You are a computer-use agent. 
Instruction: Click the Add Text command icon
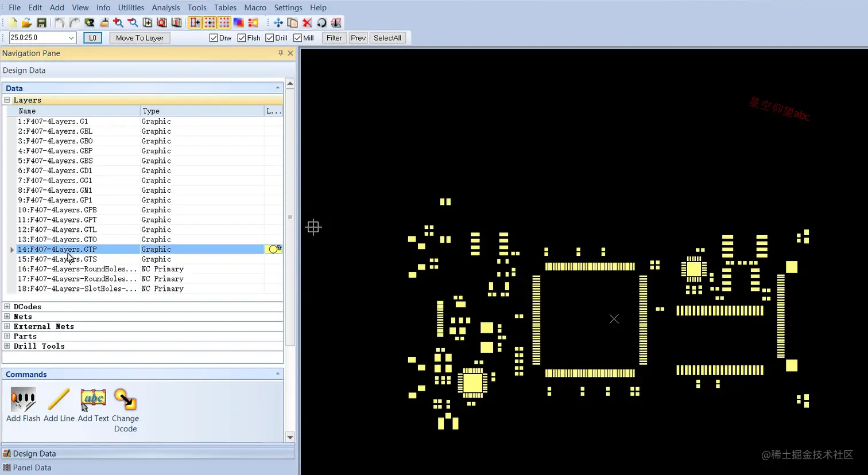click(x=93, y=406)
